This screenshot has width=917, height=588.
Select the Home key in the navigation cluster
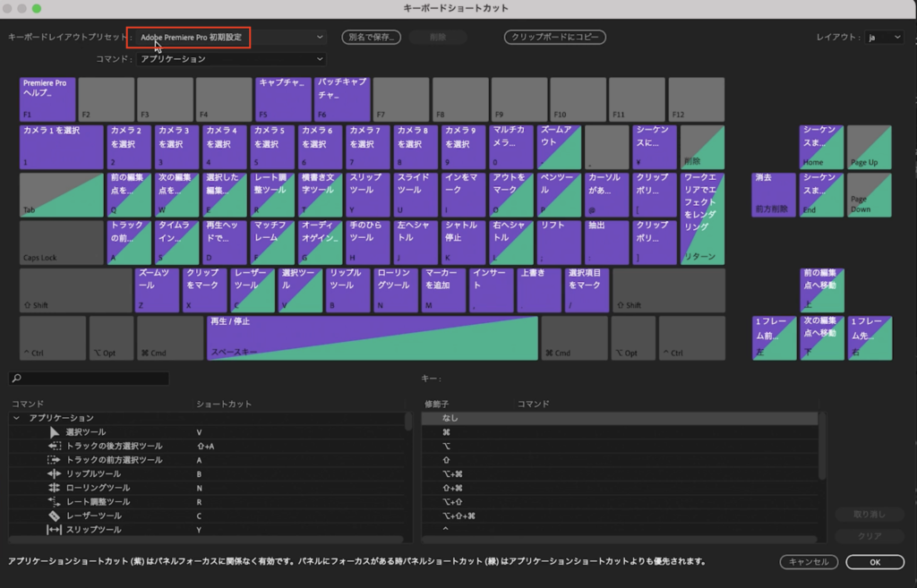[822, 147]
